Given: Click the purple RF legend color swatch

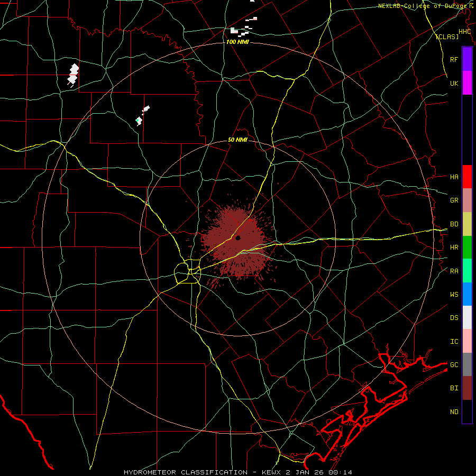Looking at the screenshot, I should [467, 59].
